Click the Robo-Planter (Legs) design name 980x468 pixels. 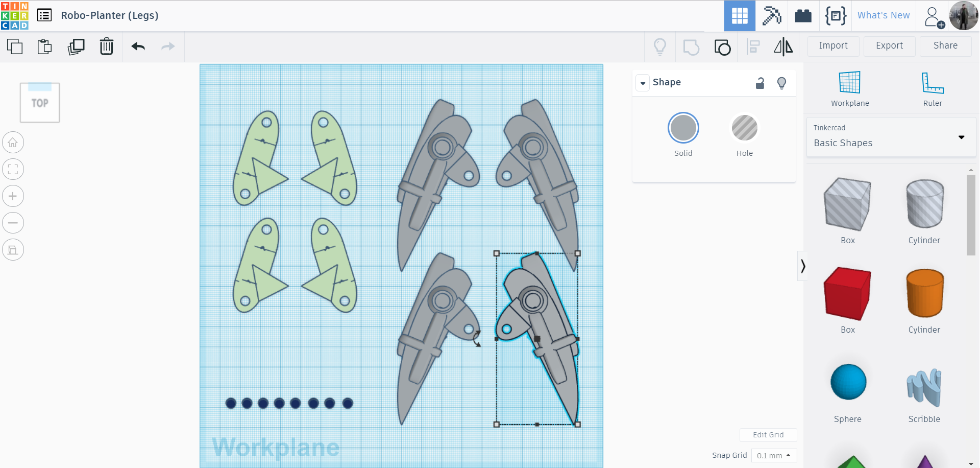(x=110, y=15)
